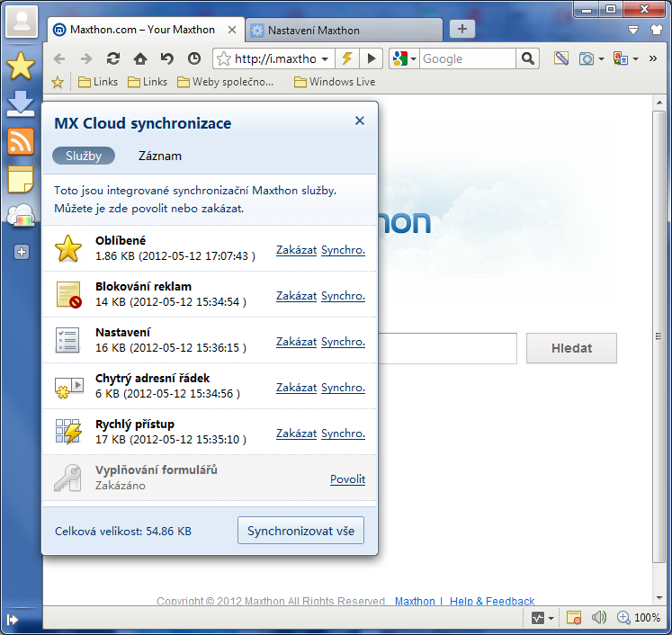Collapse sidebar using bottom-left arrow icon
Image resolution: width=672 pixels, height=635 pixels.
12,620
